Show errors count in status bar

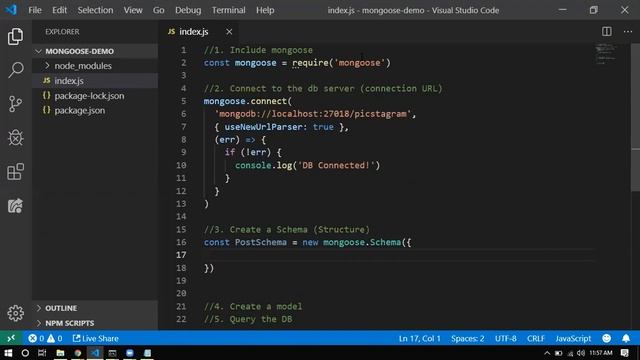pos(36,338)
